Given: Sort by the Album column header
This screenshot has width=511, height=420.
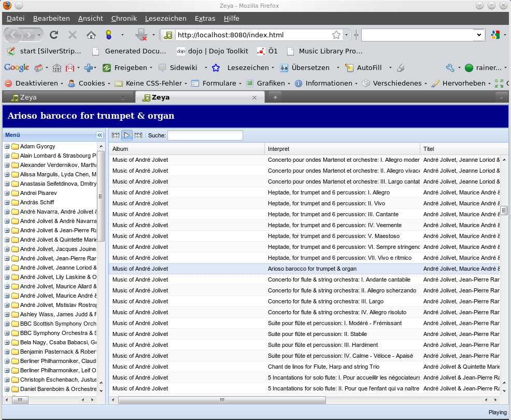Looking at the screenshot, I should pyautogui.click(x=187, y=149).
